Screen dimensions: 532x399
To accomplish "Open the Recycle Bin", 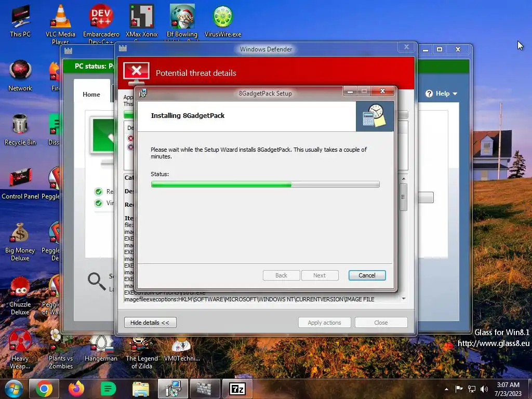I will coord(20,129).
